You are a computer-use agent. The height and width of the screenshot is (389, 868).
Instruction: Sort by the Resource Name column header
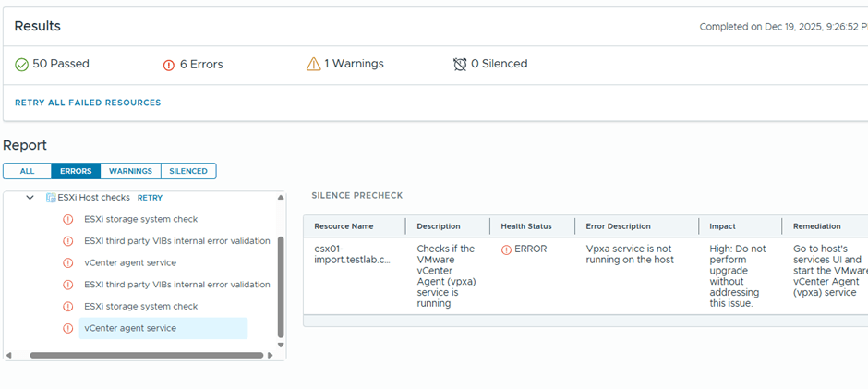click(x=344, y=226)
